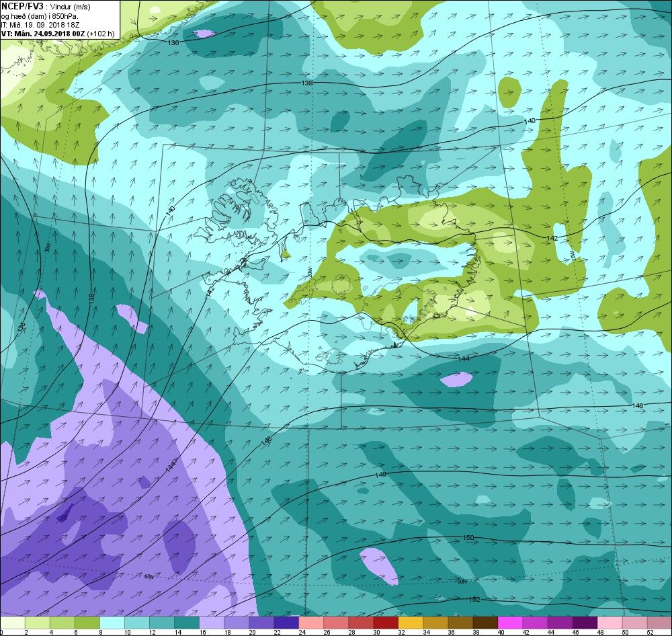Click the '148' height contour label
This screenshot has height=636, width=672.
[380, 475]
